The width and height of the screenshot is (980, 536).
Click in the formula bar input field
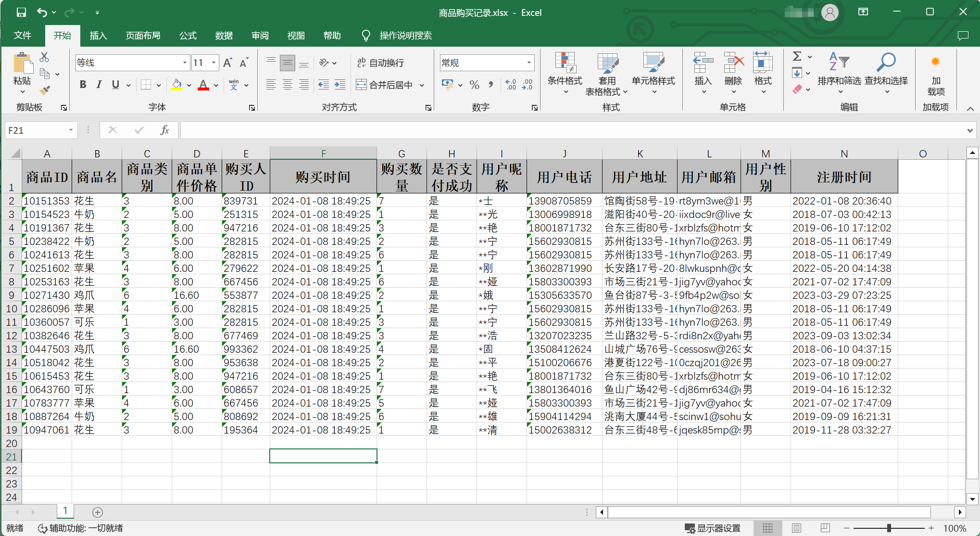pos(572,130)
